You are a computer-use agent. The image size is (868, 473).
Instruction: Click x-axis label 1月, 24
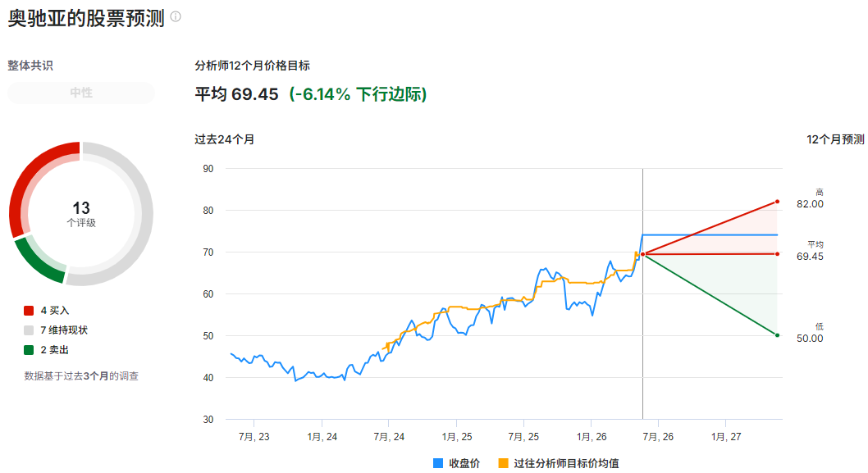tap(322, 437)
